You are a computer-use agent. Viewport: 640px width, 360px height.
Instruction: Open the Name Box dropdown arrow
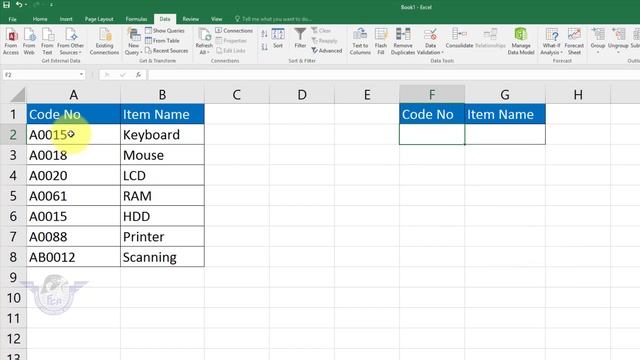click(x=81, y=75)
